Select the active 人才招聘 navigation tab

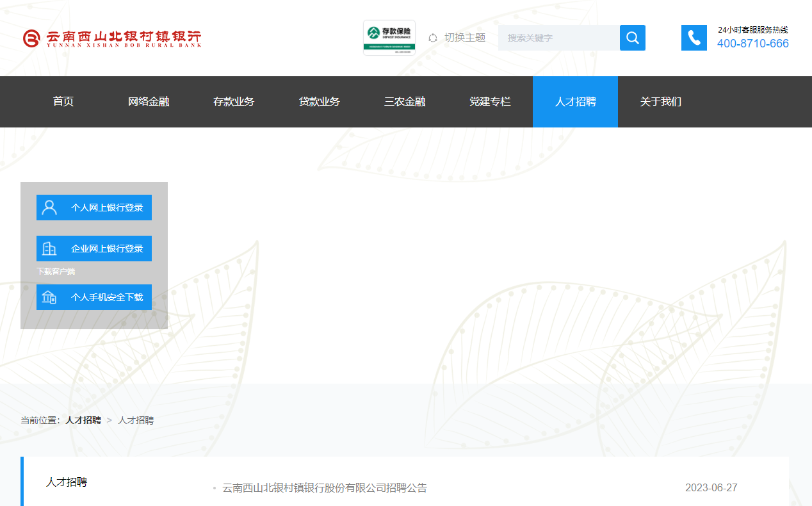(575, 102)
